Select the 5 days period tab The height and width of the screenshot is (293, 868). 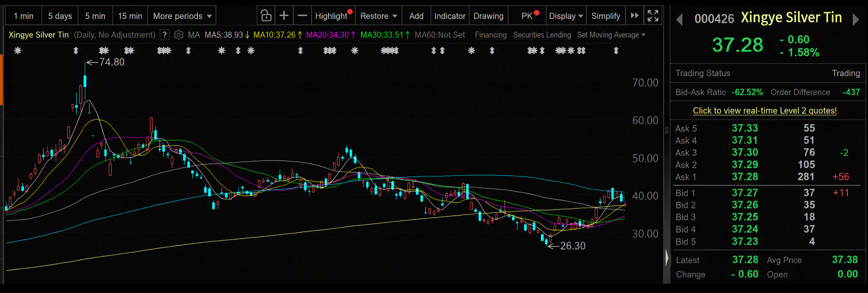60,16
